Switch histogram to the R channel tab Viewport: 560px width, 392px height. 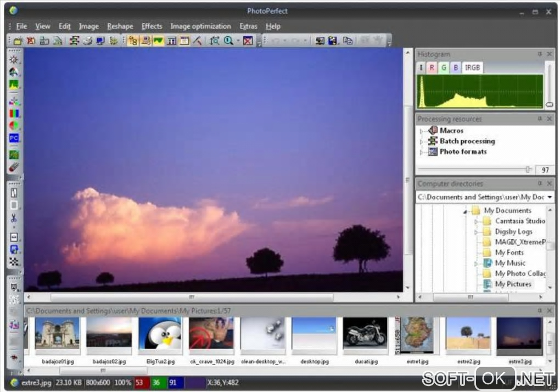(432, 68)
